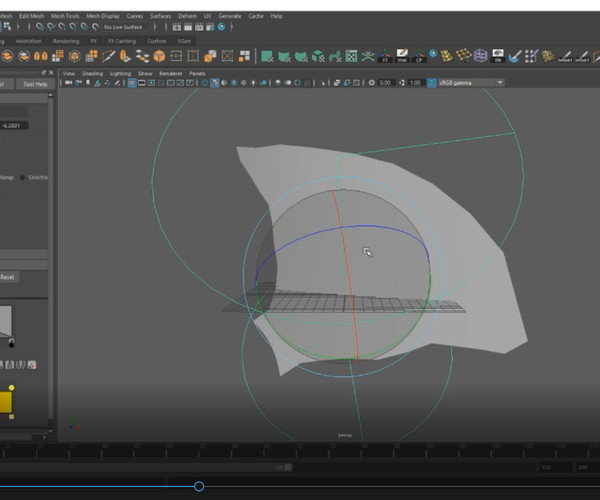This screenshot has height=500, width=600.
Task: Click the Bridge shelf icon
Action: (142, 56)
